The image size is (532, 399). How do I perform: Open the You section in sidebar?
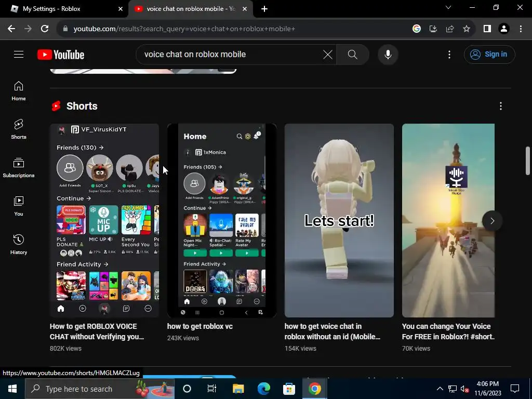[x=19, y=206]
